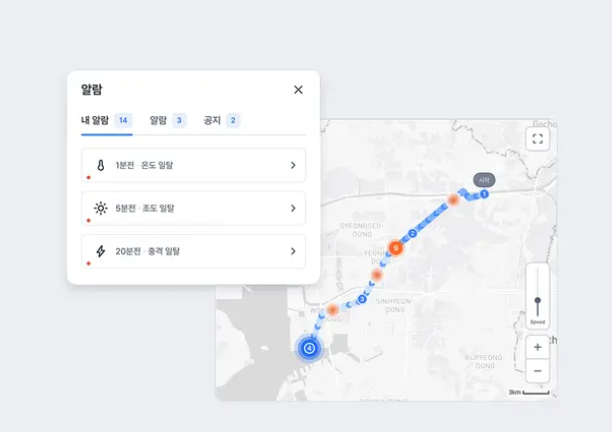
Task: Select waypoint marker 2 on the route
Action: (412, 233)
